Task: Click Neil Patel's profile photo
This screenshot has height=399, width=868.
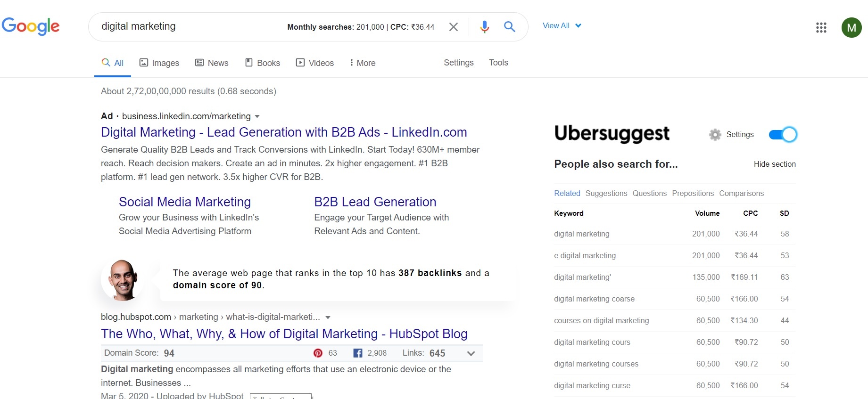Action: [x=123, y=280]
